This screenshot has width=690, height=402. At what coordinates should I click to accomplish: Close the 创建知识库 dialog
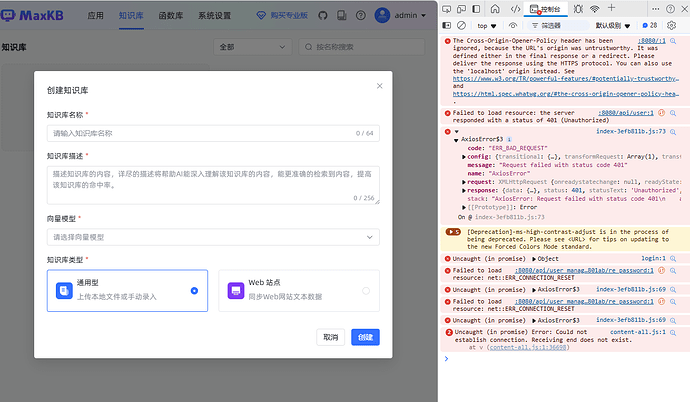[x=379, y=86]
